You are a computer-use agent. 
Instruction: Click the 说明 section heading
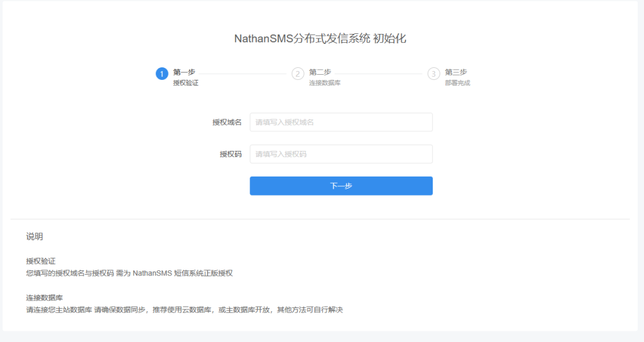tap(35, 236)
